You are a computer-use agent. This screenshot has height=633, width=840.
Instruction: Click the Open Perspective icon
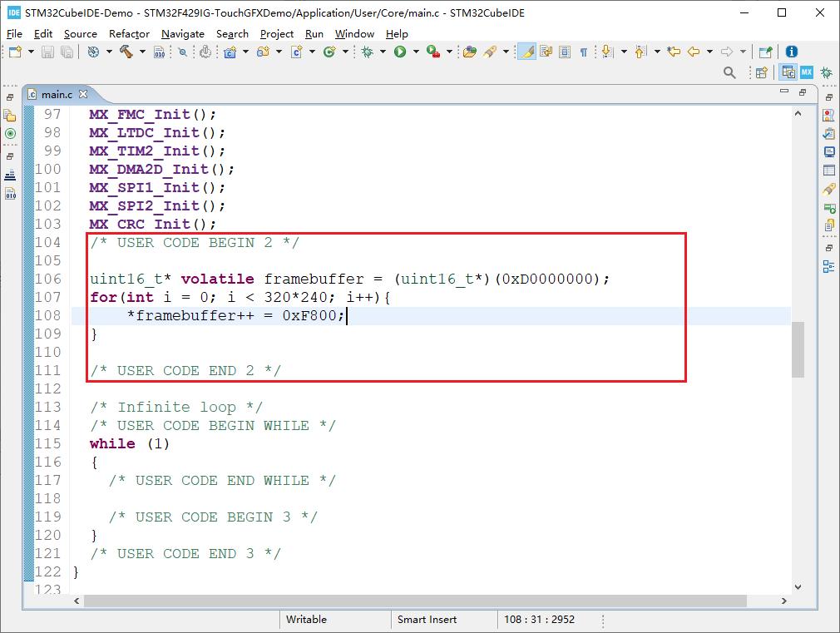tap(761, 72)
